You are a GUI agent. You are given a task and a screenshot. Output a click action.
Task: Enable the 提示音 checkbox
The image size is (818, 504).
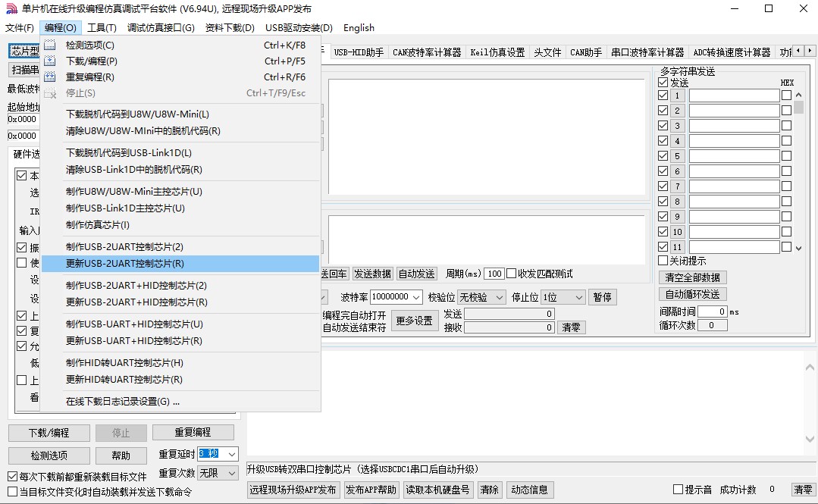pos(679,490)
